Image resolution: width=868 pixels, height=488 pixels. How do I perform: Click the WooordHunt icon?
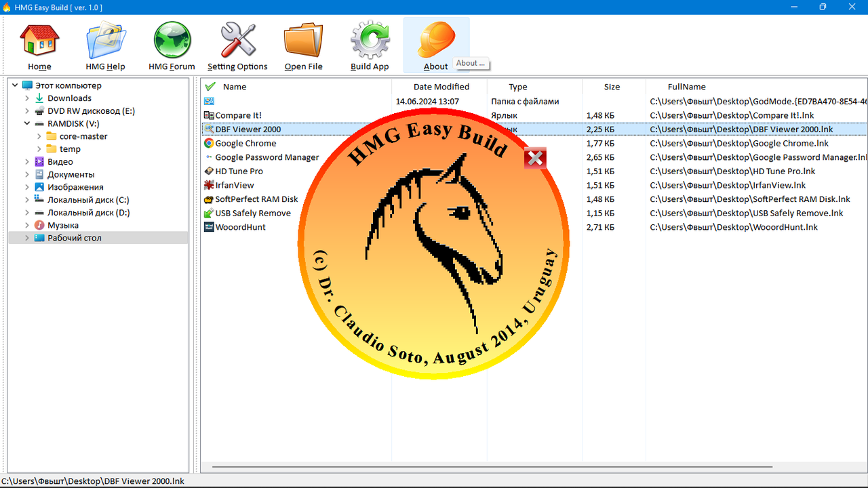(x=209, y=227)
